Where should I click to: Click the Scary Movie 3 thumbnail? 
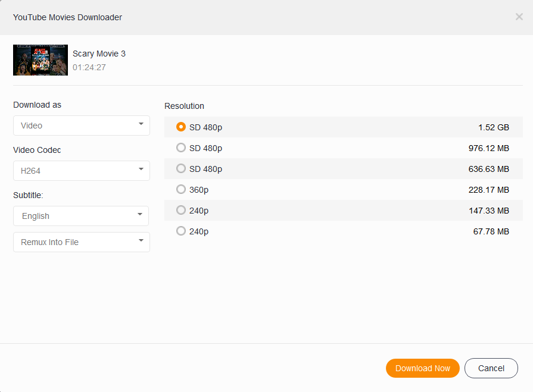[40, 60]
